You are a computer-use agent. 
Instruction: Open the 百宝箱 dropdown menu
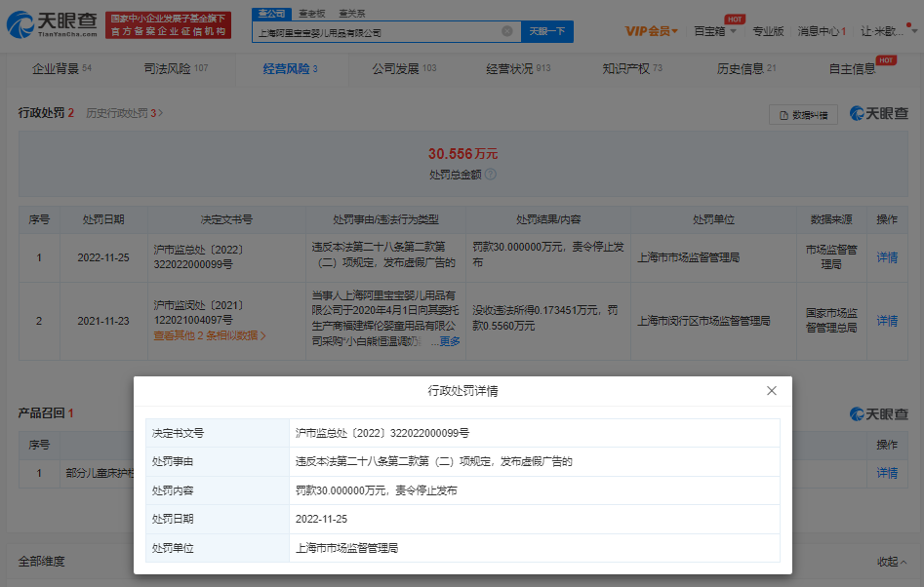pos(715,31)
